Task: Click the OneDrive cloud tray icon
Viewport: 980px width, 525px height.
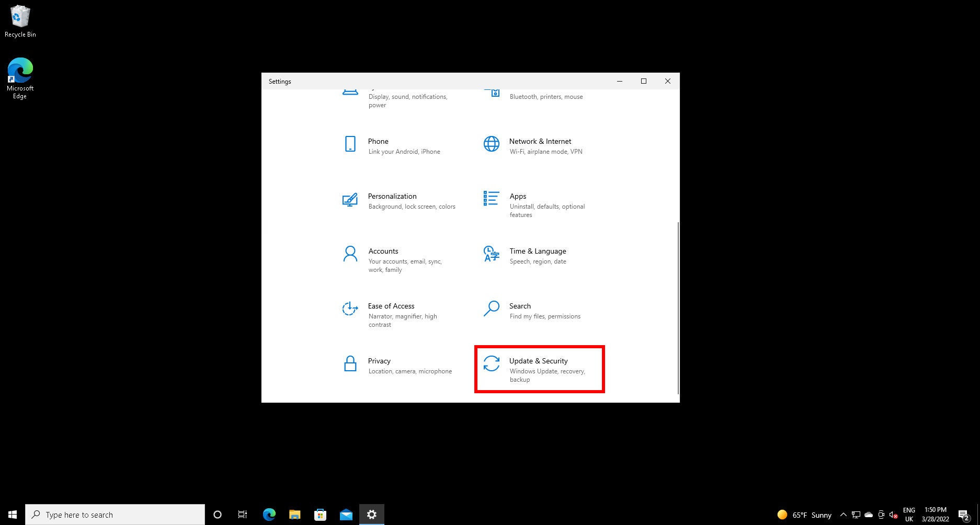Action: tap(869, 515)
